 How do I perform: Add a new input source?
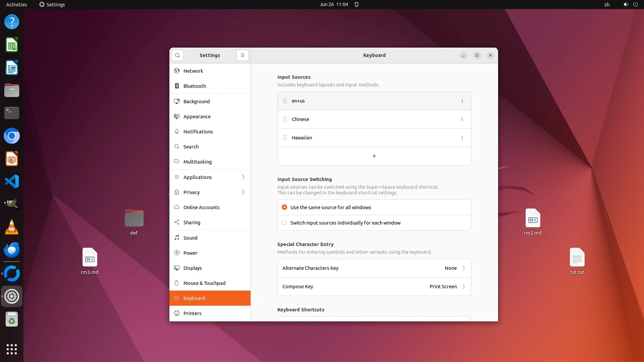pos(374,156)
